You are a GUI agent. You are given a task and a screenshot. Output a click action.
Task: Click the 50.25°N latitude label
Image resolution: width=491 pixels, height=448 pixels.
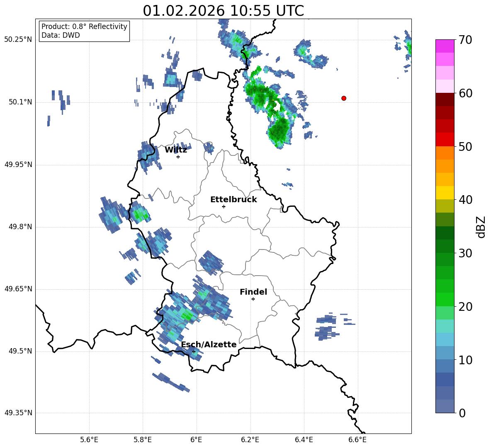pos(18,40)
